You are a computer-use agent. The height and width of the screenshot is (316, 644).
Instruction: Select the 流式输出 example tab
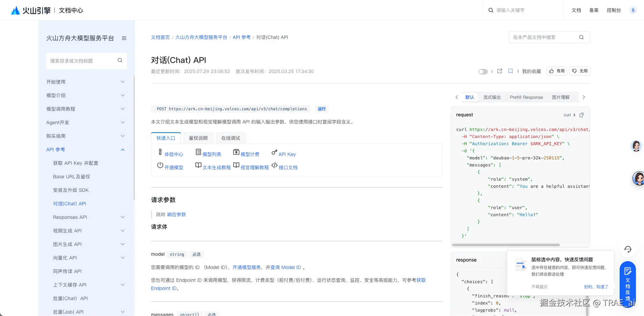pyautogui.click(x=492, y=97)
